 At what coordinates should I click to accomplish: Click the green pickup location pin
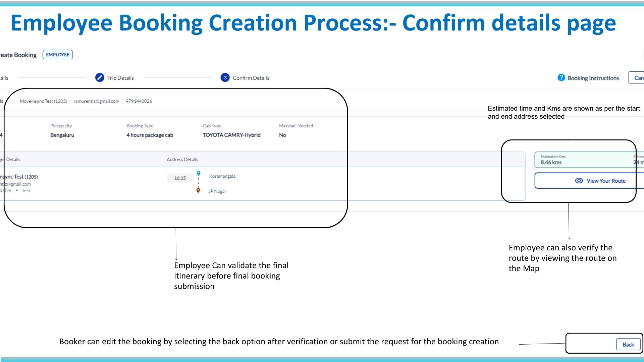point(199,173)
